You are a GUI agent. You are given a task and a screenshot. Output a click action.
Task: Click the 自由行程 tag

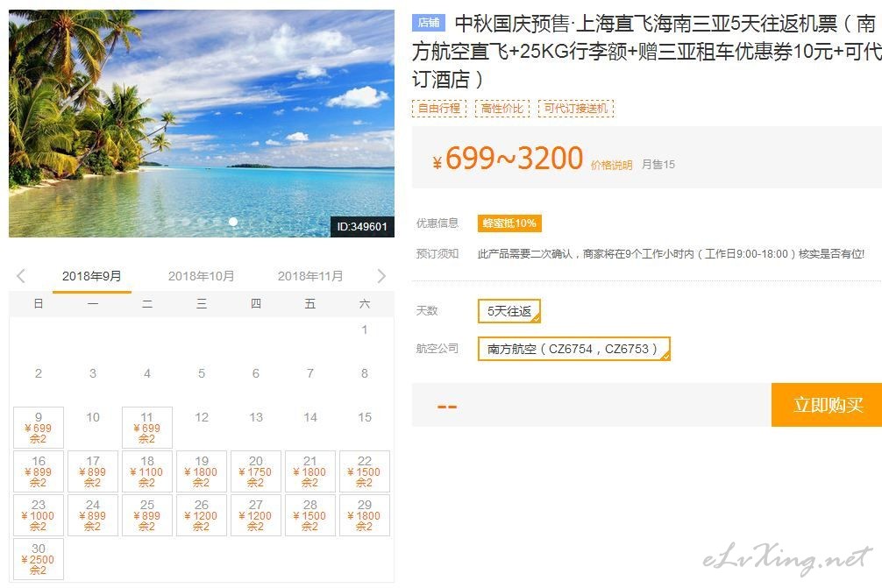coord(439,108)
